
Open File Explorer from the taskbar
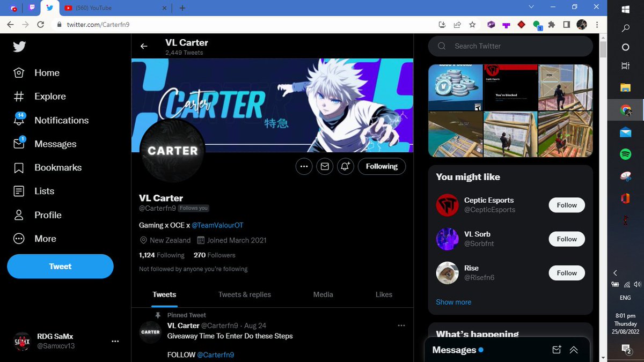625,87
